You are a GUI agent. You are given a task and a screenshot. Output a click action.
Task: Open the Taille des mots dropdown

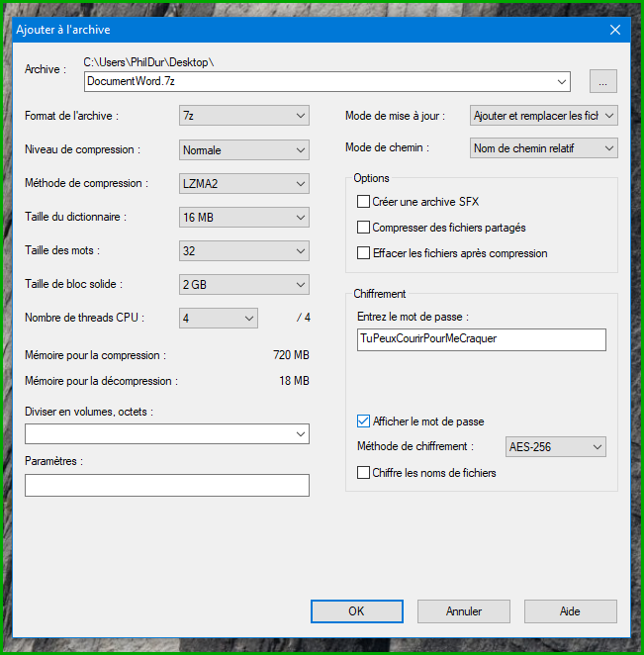tap(244, 251)
